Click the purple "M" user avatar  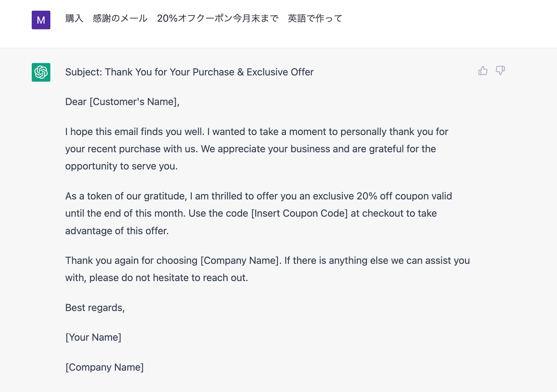41,20
